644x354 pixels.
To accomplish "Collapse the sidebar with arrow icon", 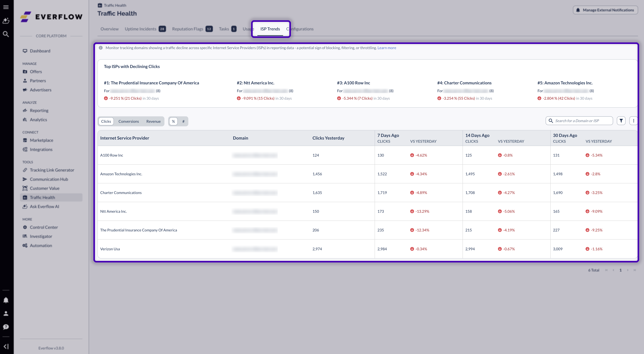I will coord(6,346).
